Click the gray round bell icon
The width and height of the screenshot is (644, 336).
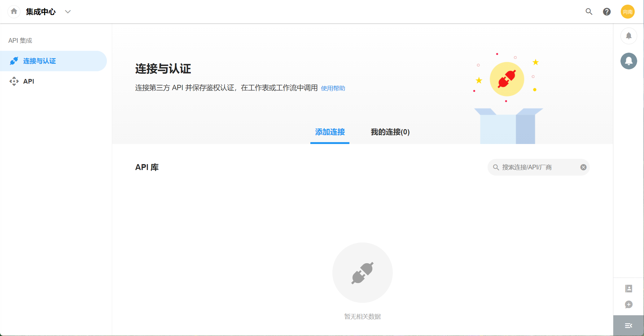click(x=629, y=61)
